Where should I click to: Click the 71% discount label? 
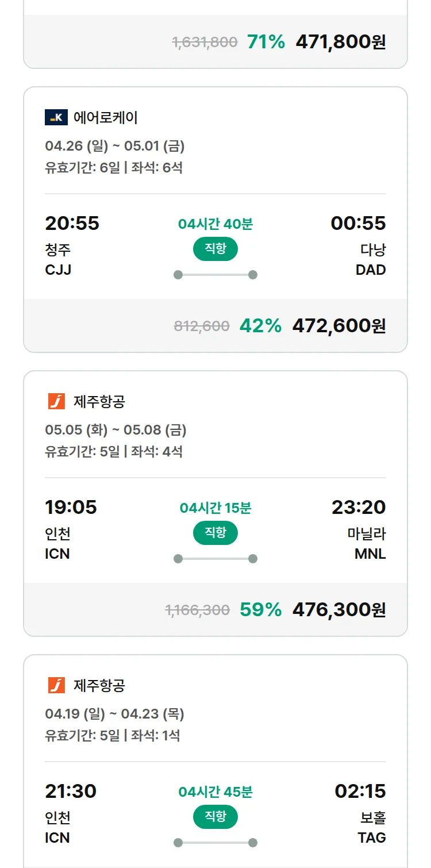(x=266, y=42)
